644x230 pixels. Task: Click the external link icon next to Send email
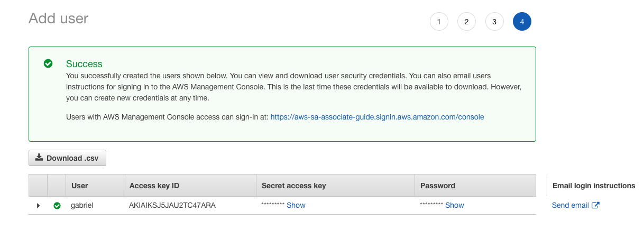click(595, 205)
